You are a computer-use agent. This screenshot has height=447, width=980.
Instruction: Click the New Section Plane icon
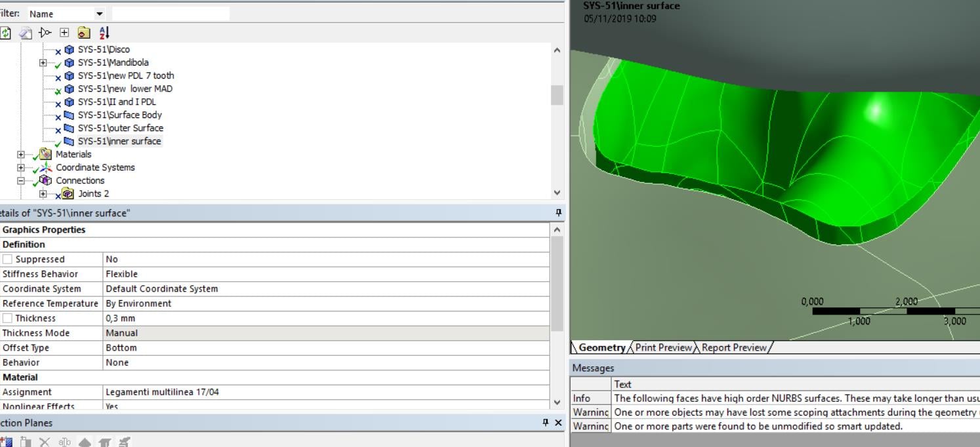tap(6, 442)
